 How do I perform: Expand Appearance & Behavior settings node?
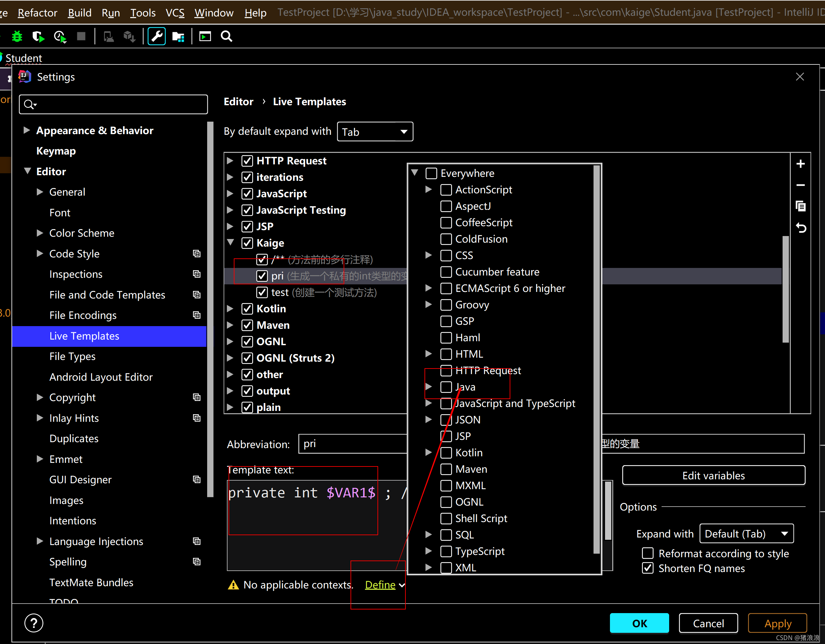[x=26, y=130]
